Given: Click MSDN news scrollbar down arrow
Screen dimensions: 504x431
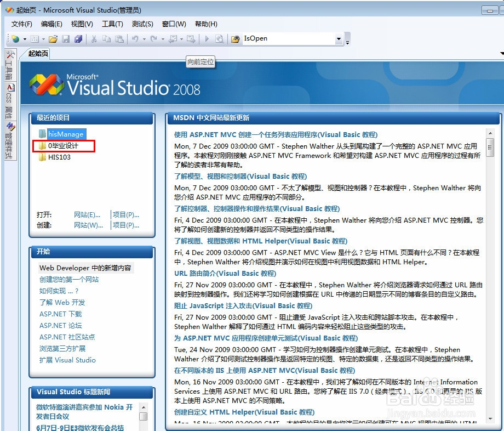Looking at the screenshot, I should pyautogui.click(x=490, y=419).
